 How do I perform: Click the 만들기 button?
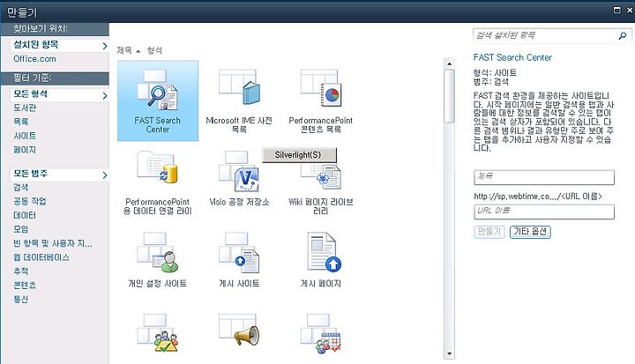(x=489, y=232)
